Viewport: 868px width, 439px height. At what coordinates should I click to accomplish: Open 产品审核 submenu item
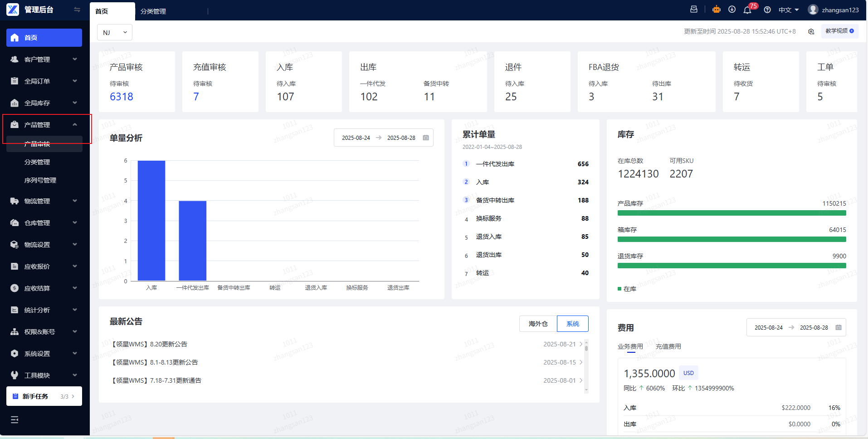click(44, 144)
